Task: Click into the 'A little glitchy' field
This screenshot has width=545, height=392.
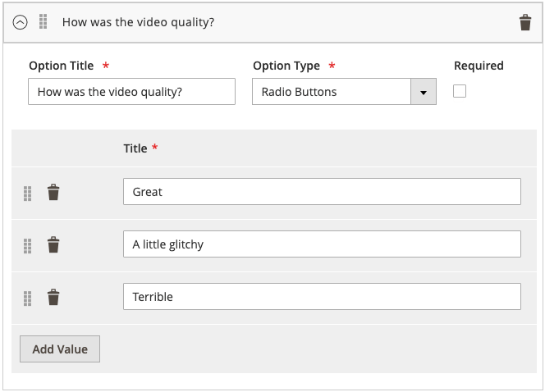Action: pyautogui.click(x=322, y=244)
